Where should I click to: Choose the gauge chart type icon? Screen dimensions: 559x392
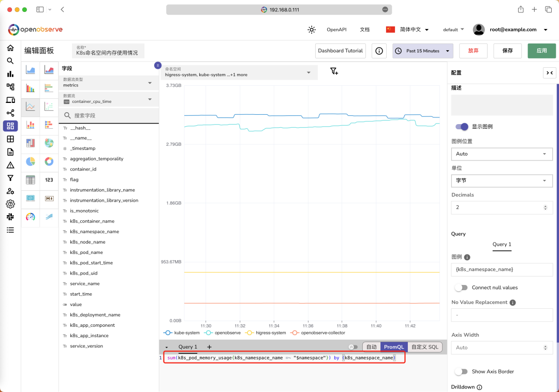pyautogui.click(x=31, y=217)
